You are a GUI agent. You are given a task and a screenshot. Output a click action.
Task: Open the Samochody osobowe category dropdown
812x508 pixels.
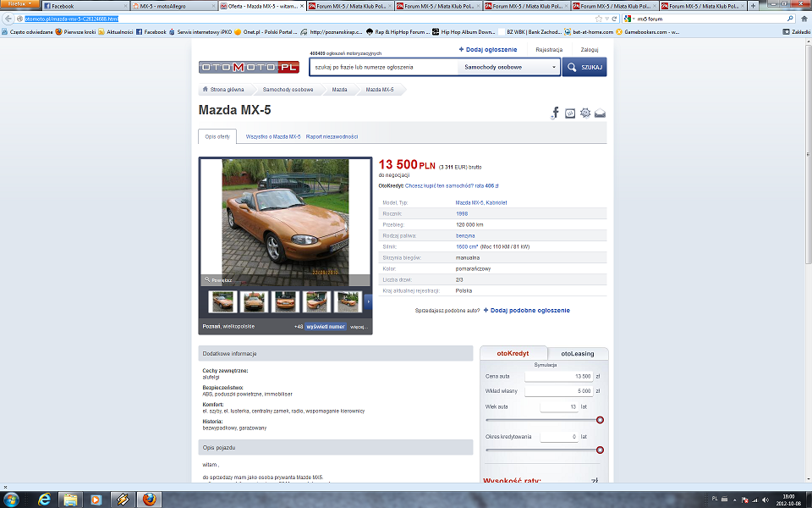click(509, 67)
